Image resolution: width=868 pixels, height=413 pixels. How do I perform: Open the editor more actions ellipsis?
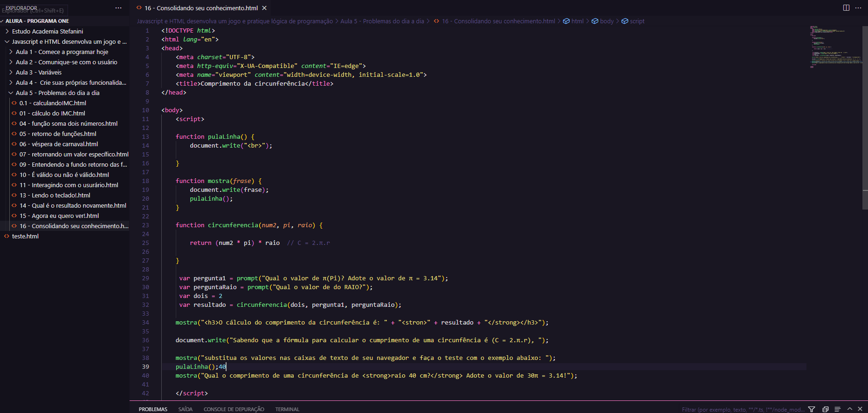(x=858, y=8)
